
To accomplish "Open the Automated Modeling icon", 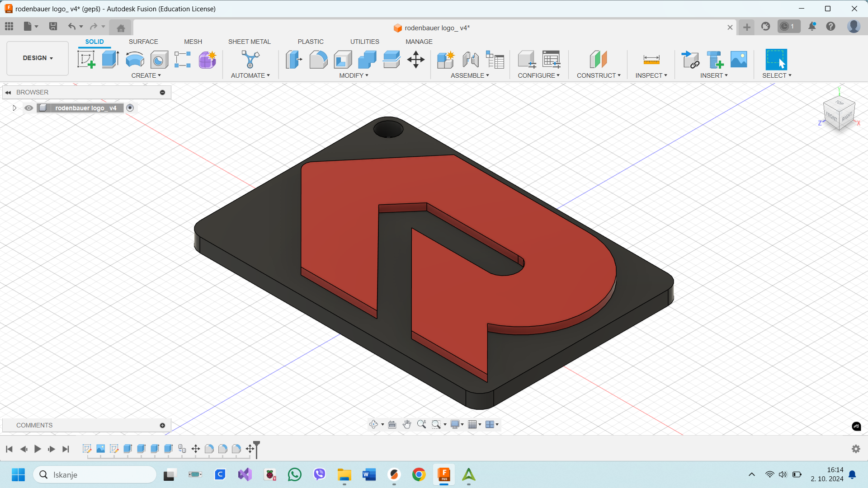I will pos(250,60).
